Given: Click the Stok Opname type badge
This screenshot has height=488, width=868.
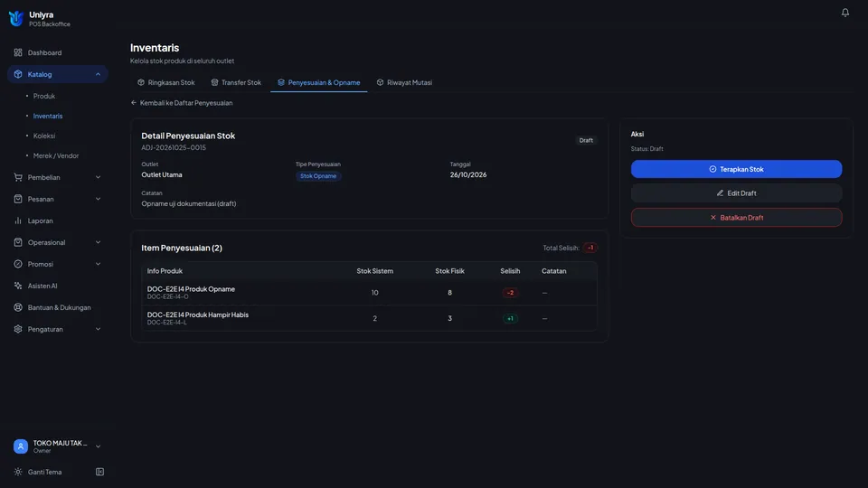Looking at the screenshot, I should (318, 176).
